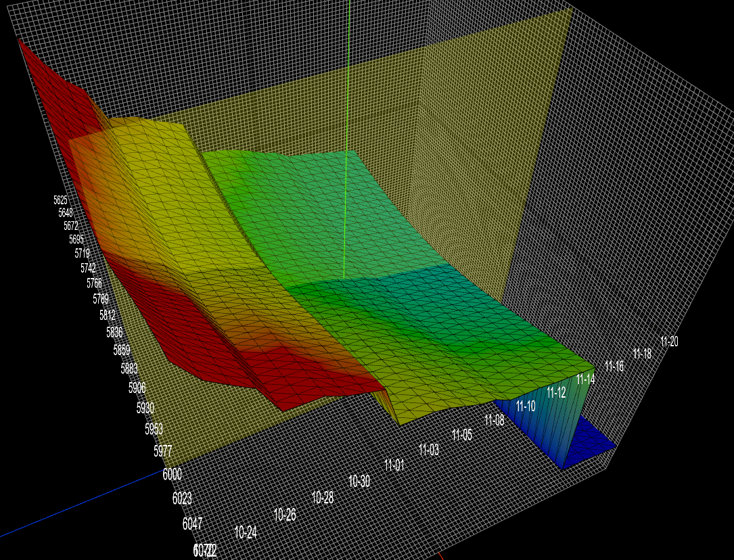
Task: Click the strike axis label 6023
Action: coord(182,498)
